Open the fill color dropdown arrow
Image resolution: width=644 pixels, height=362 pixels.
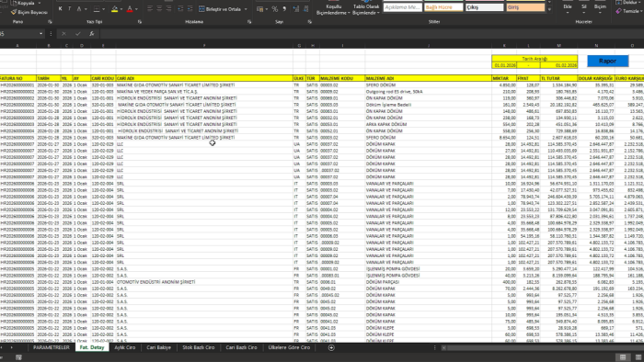click(x=121, y=8)
